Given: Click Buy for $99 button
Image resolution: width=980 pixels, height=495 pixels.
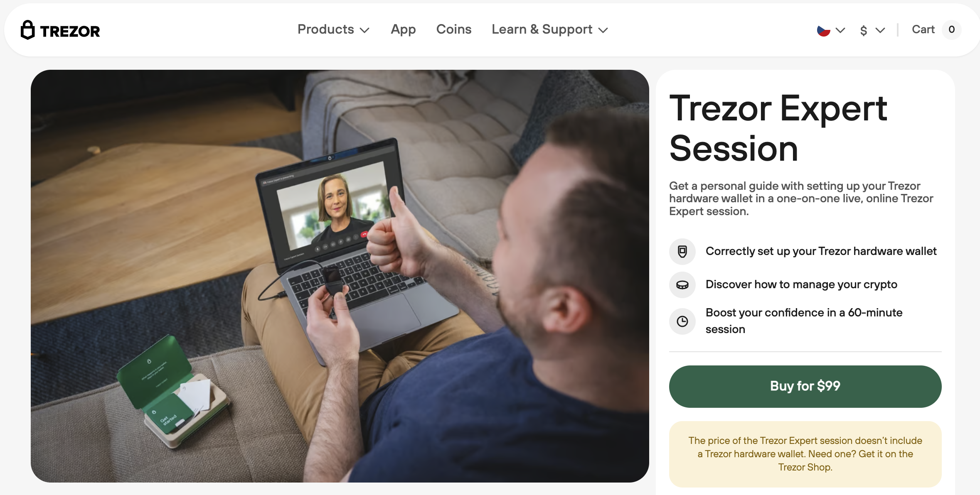Looking at the screenshot, I should click(x=805, y=386).
